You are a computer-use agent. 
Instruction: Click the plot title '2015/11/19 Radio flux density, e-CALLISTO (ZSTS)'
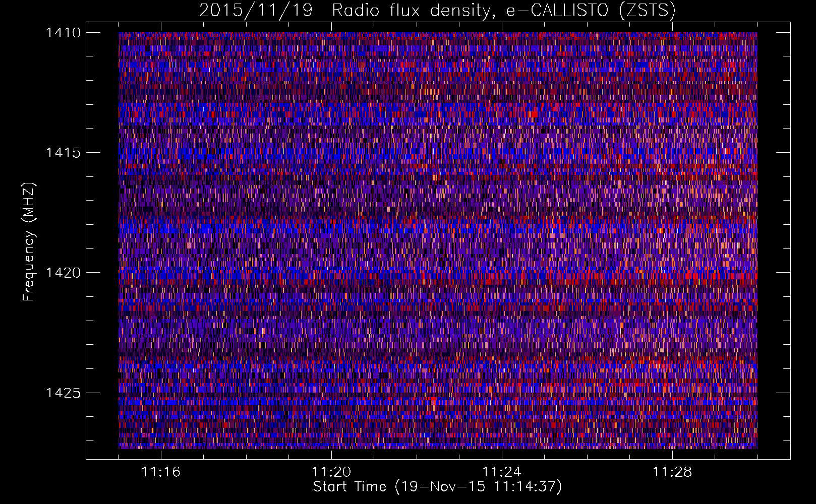pos(437,11)
